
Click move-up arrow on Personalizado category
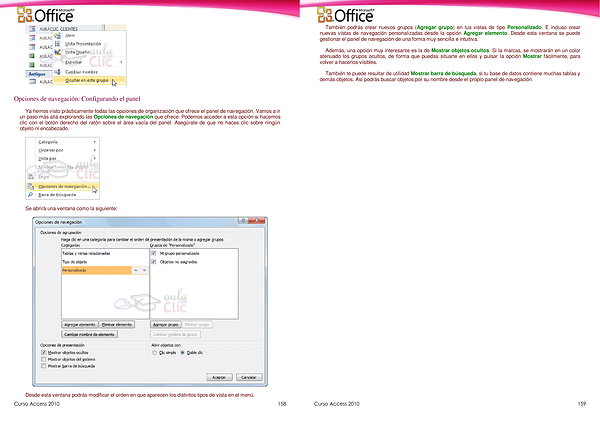134,270
